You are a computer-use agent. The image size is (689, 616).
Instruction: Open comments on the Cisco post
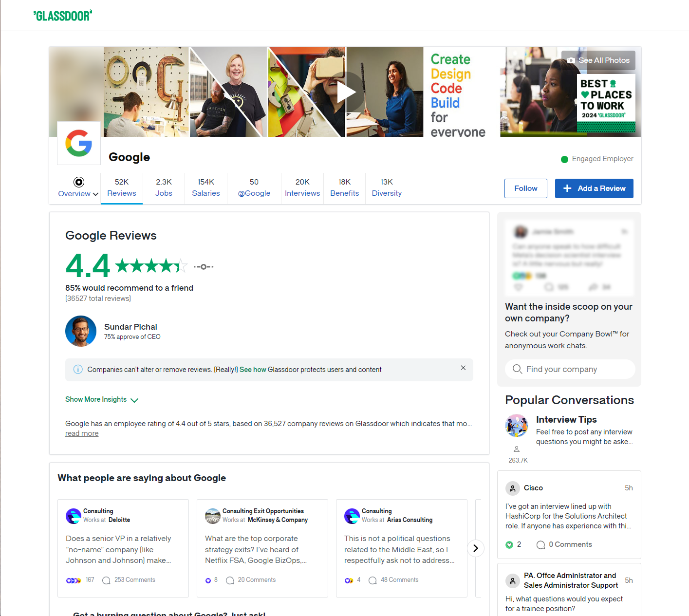tap(564, 544)
